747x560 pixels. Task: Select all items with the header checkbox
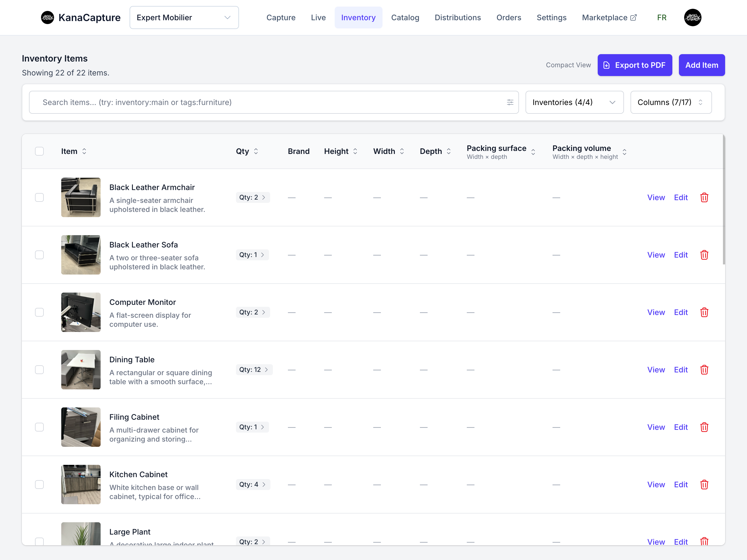tap(39, 151)
